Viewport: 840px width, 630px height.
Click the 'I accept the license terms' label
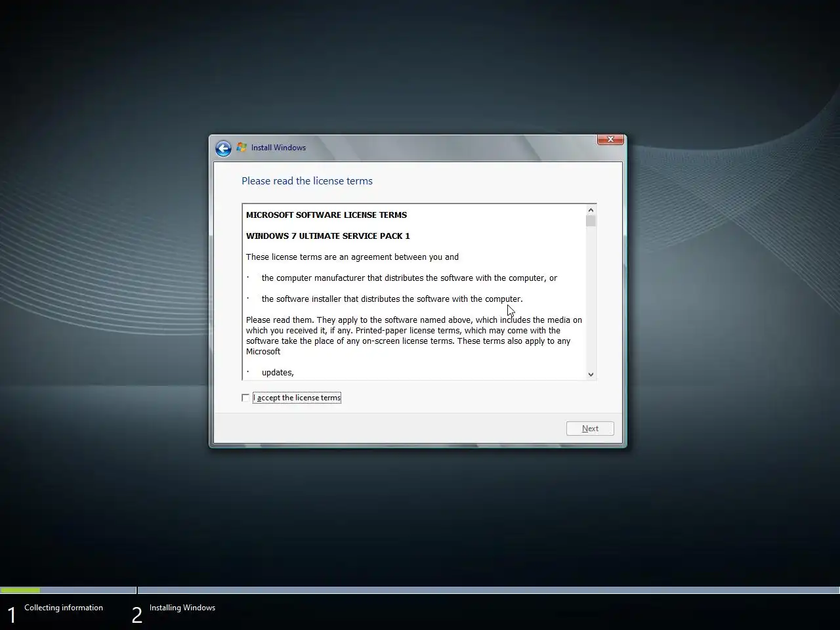(x=297, y=398)
